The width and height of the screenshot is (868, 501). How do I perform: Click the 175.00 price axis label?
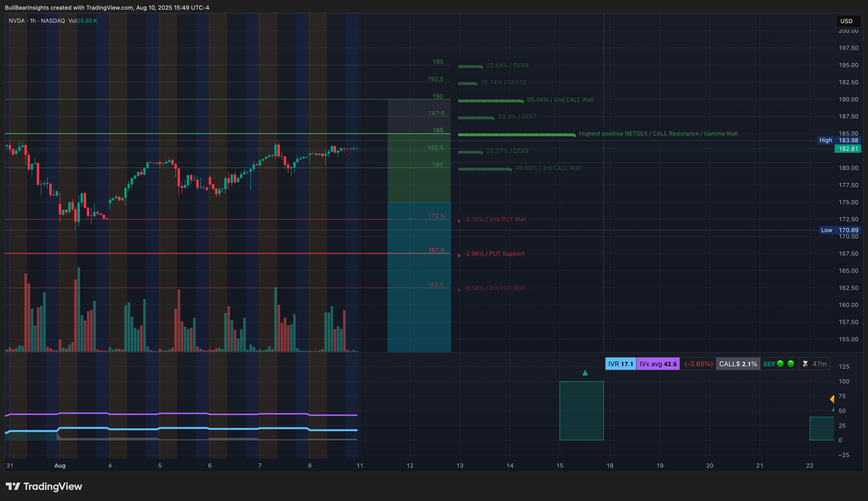tap(848, 202)
